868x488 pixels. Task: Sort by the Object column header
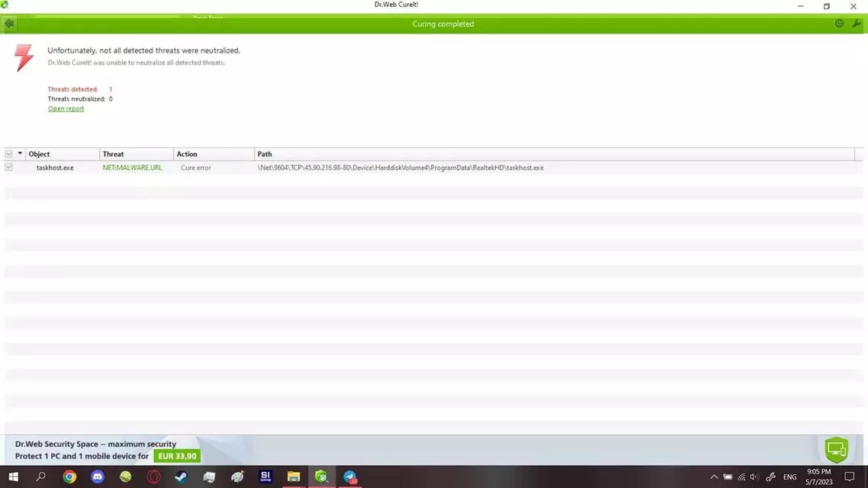coord(63,154)
